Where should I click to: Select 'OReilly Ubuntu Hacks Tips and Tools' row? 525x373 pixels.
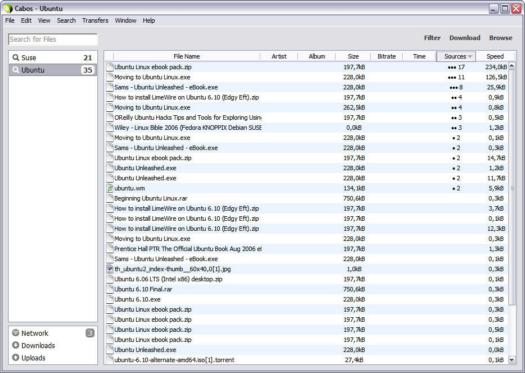(306, 118)
